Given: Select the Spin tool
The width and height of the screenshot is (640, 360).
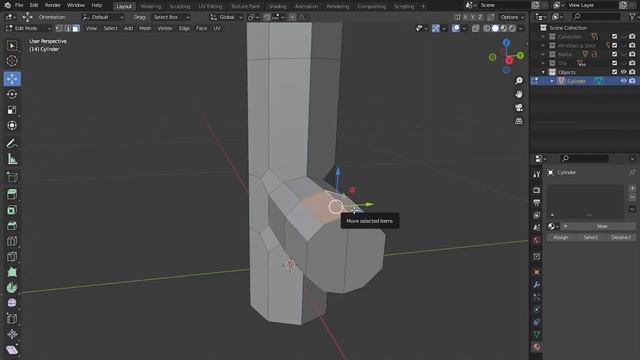Looking at the screenshot, I should coord(12,288).
